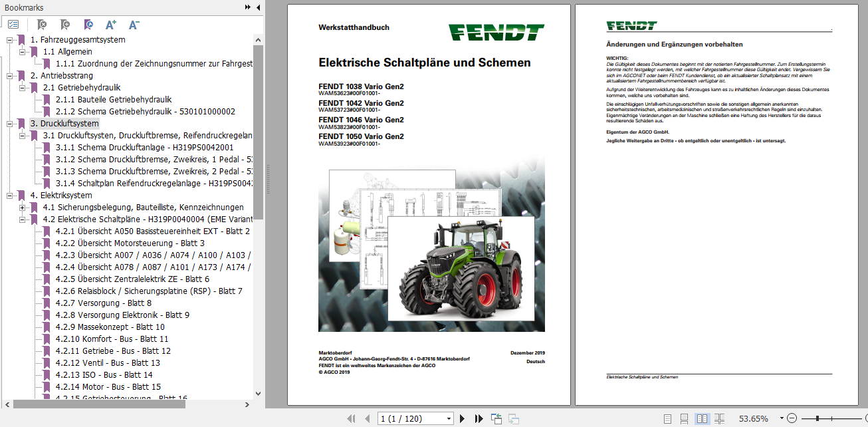Switch to continuous facing view
The height and width of the screenshot is (427, 868).
coord(718,419)
